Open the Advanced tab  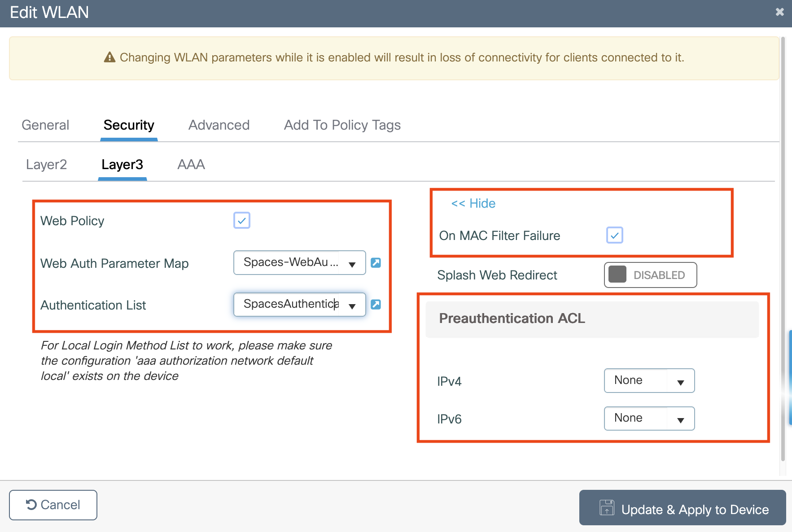pyautogui.click(x=219, y=125)
